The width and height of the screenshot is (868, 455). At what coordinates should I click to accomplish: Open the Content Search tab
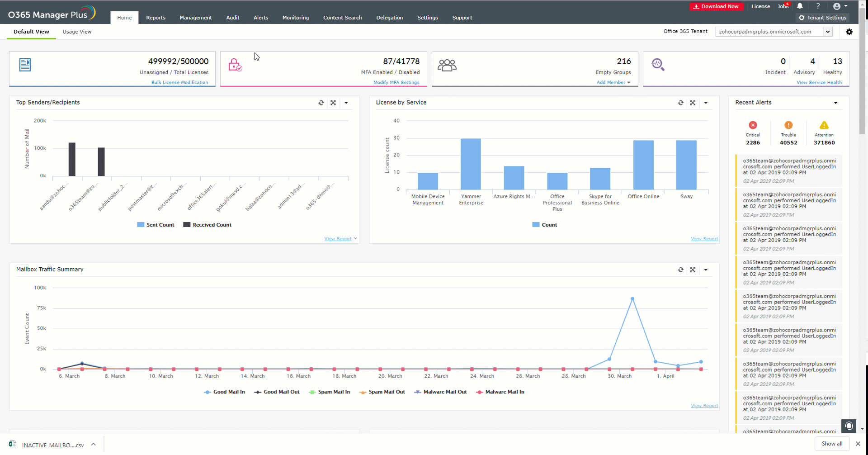click(343, 18)
